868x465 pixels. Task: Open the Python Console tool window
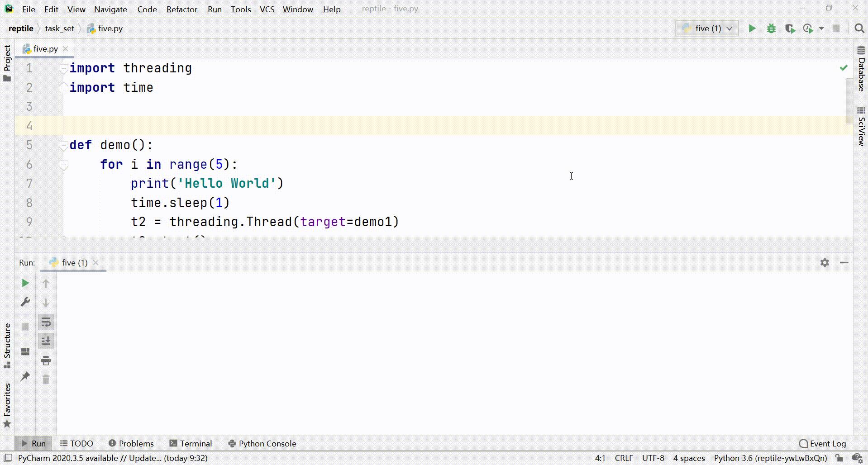262,443
